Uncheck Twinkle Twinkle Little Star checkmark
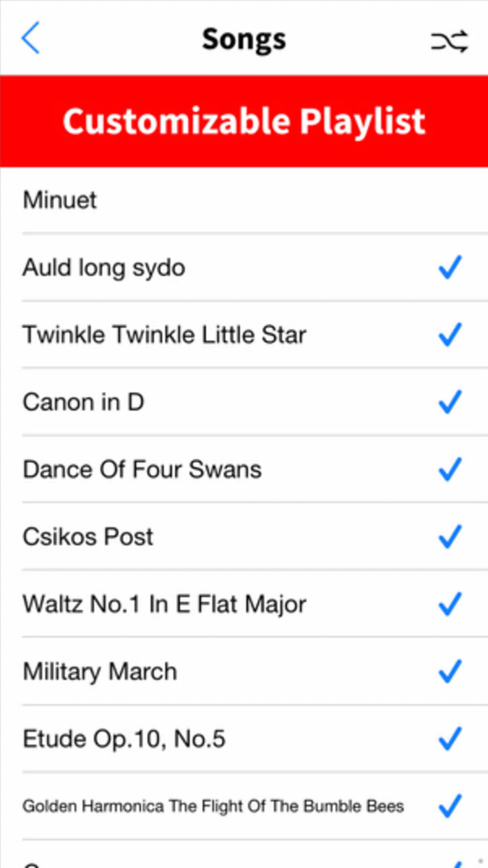The height and width of the screenshot is (868, 488). pyautogui.click(x=450, y=334)
